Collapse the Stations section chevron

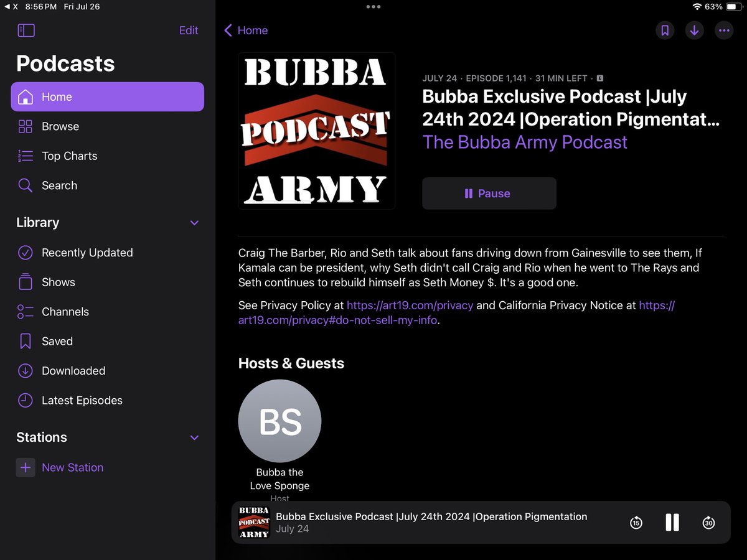[194, 437]
